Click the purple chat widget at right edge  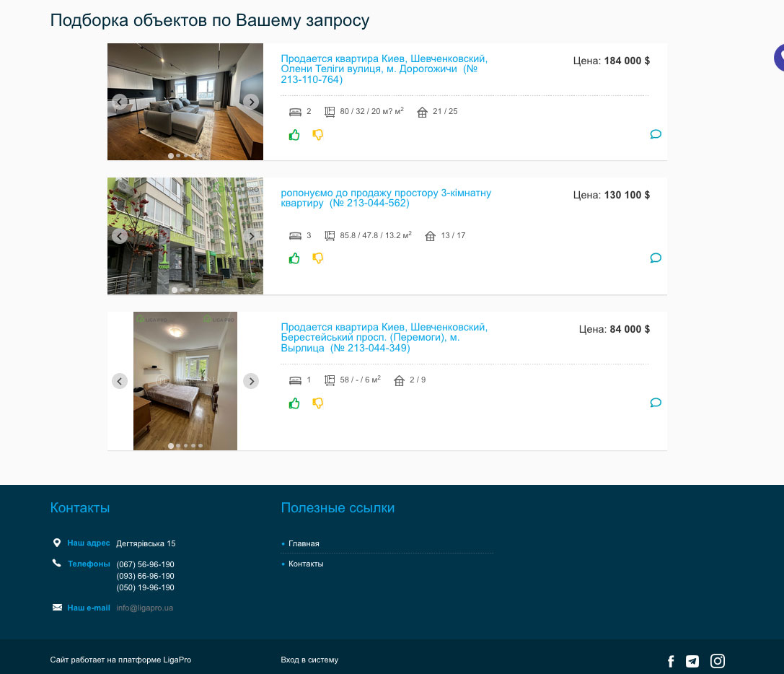point(779,58)
